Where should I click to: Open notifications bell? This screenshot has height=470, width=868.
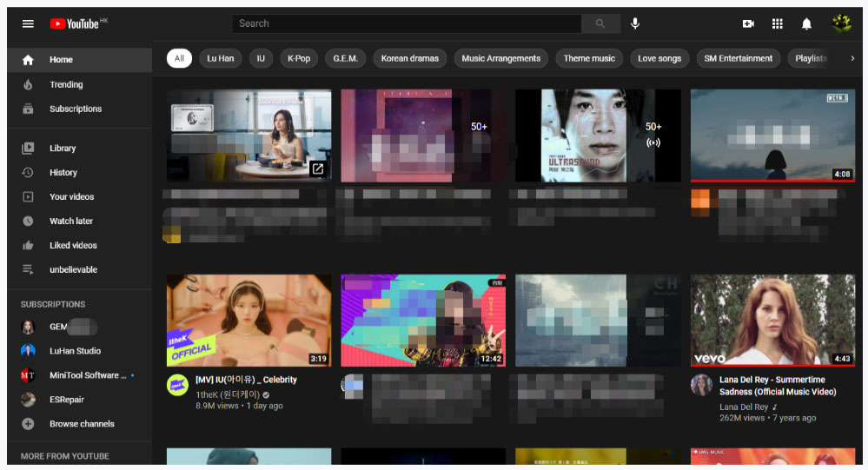(806, 23)
